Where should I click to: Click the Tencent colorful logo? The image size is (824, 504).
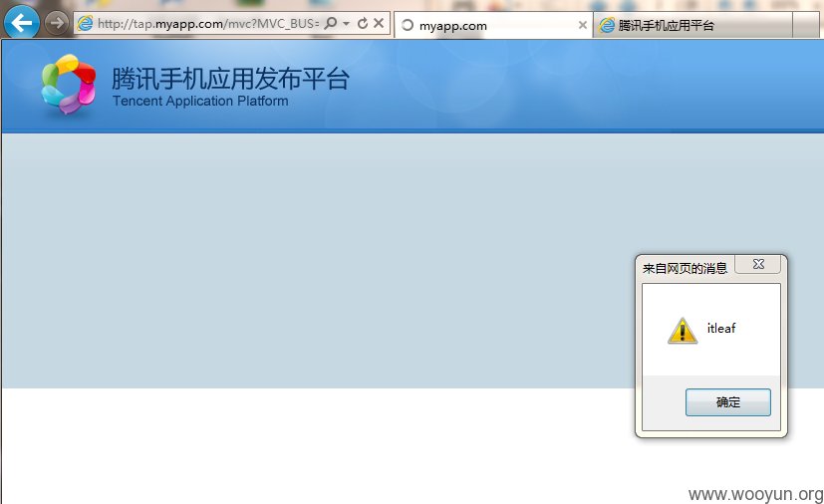click(x=69, y=84)
